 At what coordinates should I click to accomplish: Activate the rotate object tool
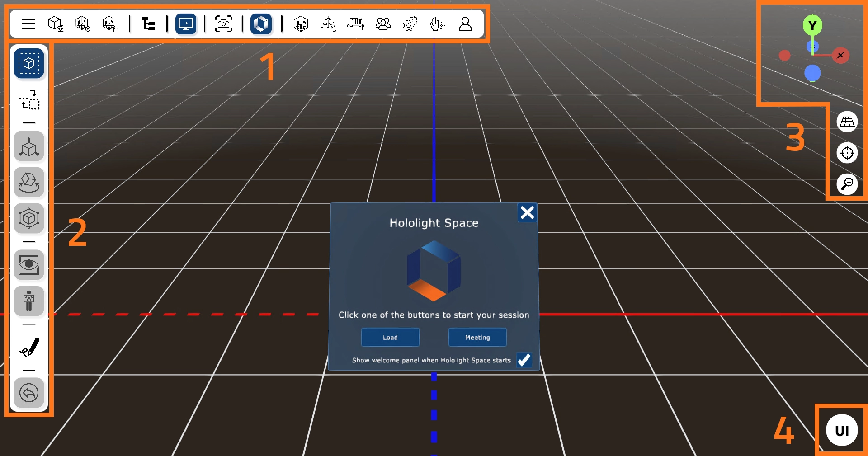(x=29, y=183)
